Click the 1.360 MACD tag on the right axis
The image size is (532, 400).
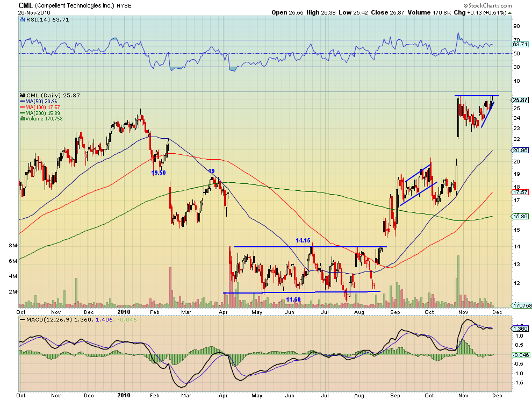520,328
